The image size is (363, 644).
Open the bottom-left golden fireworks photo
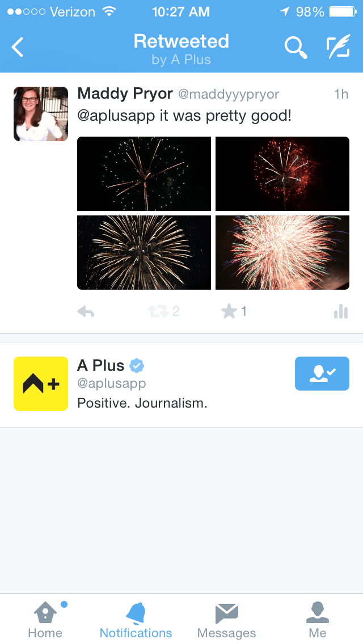coord(144,253)
